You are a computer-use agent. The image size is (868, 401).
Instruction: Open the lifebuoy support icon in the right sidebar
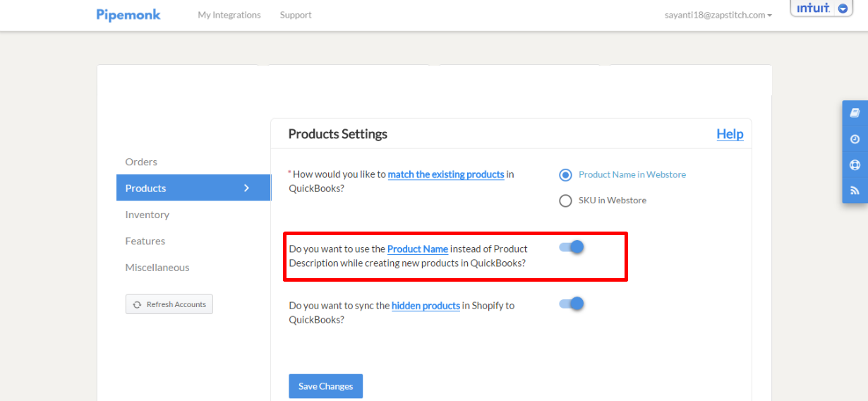(855, 164)
